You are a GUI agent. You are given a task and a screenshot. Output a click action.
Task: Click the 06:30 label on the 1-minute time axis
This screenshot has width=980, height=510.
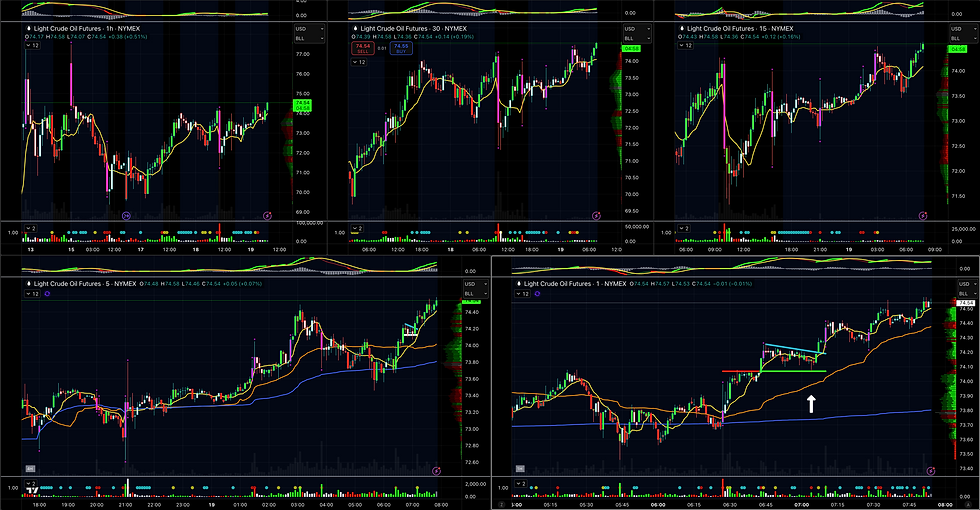pos(729,504)
